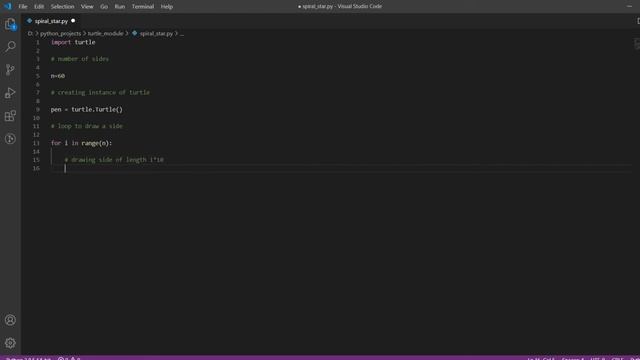Viewport: 640px width, 360px height.
Task: Open the Edit menu
Action: click(39, 7)
